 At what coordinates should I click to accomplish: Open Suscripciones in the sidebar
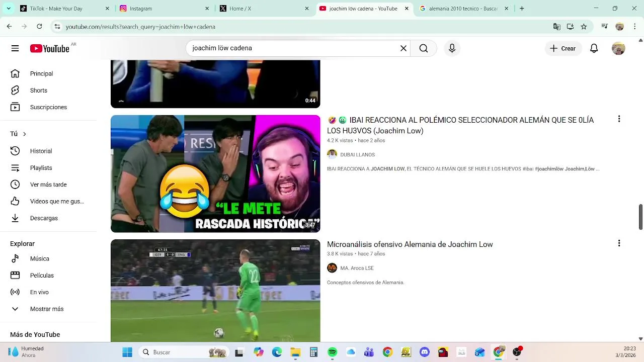point(49,107)
